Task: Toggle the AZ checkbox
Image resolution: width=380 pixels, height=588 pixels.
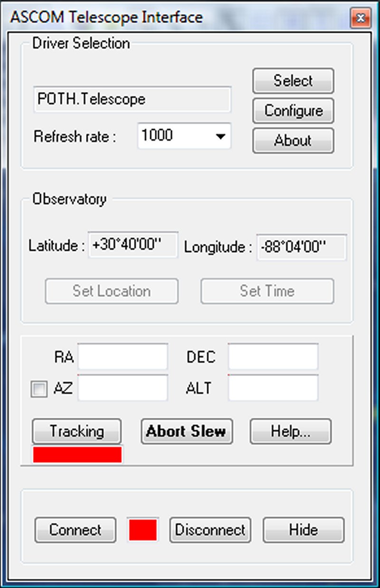Action: tap(39, 390)
